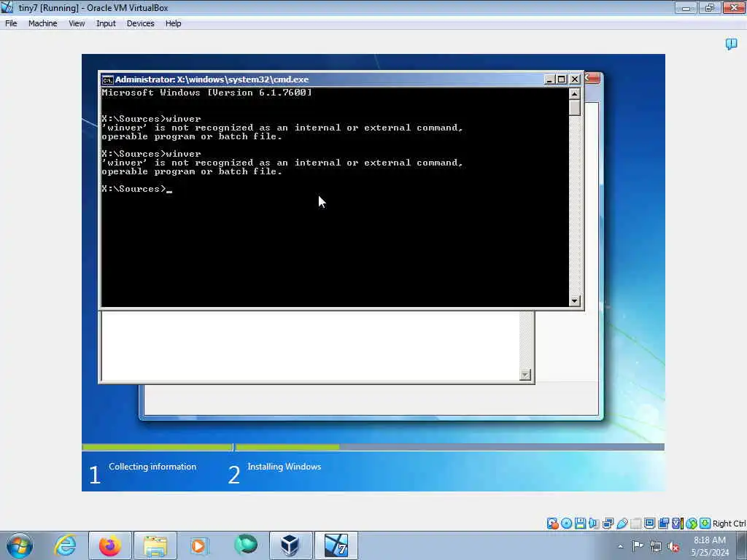Click the keyboard capture status icon
This screenshot has width=747, height=560.
(x=705, y=524)
